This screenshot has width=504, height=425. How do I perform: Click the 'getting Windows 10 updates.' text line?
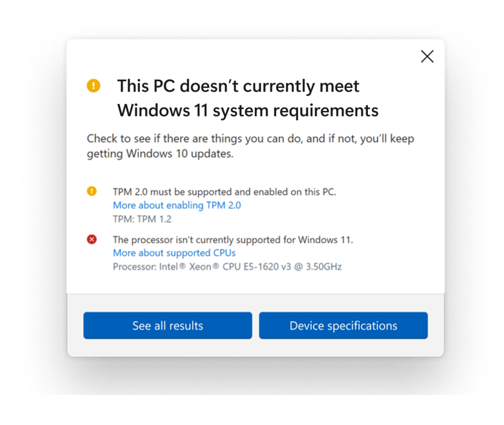coord(160,154)
